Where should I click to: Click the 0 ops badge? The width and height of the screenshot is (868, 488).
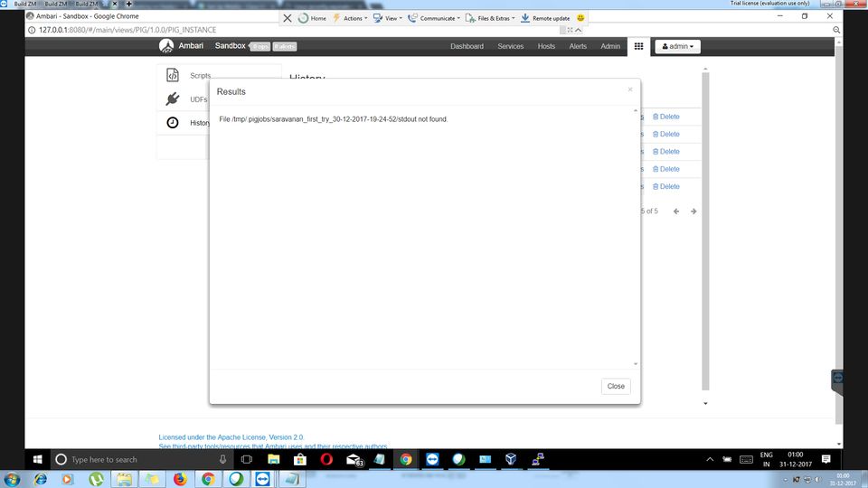tap(260, 47)
